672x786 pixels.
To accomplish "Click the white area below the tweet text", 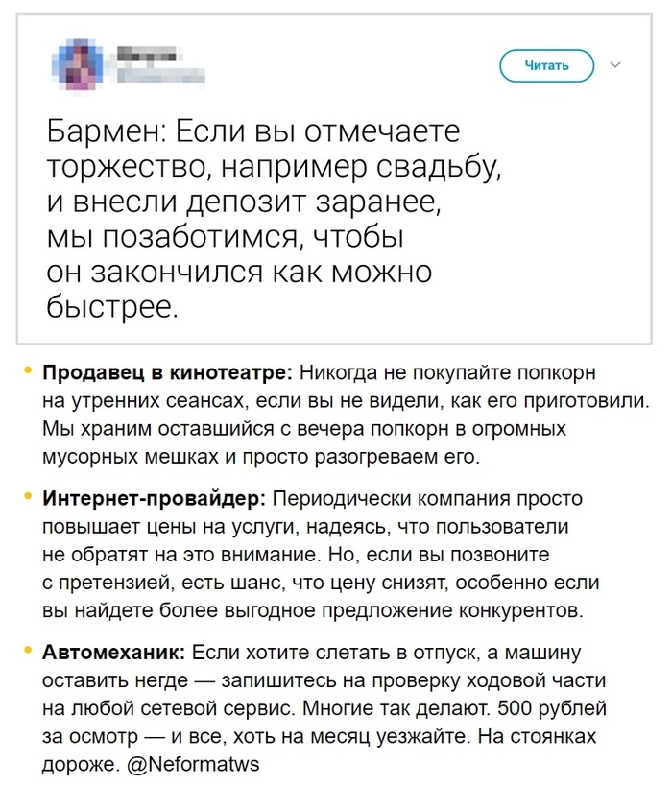I will pos(336,331).
